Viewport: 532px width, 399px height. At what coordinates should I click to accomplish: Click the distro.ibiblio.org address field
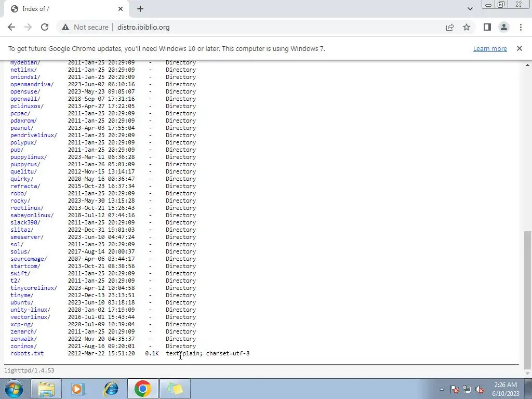143,27
